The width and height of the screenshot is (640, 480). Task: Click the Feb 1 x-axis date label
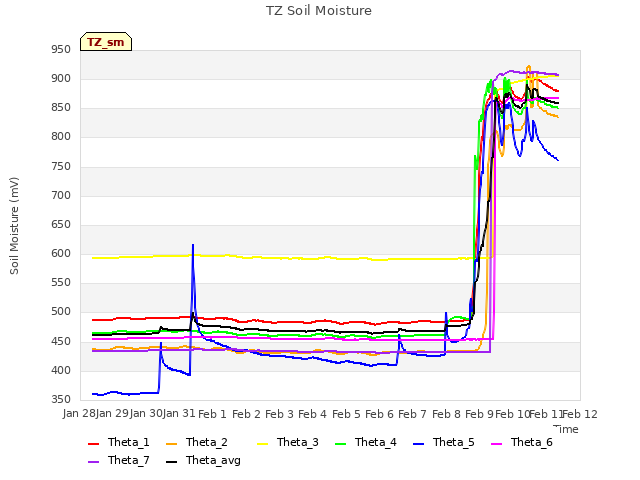coord(212,414)
